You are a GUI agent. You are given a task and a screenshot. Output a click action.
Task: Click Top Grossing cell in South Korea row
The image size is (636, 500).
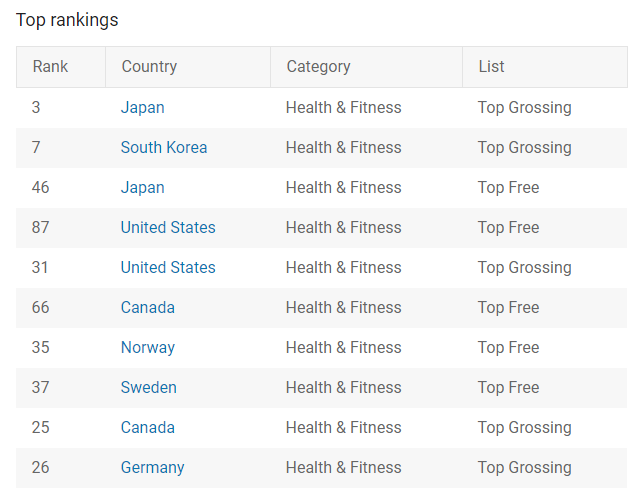click(524, 148)
